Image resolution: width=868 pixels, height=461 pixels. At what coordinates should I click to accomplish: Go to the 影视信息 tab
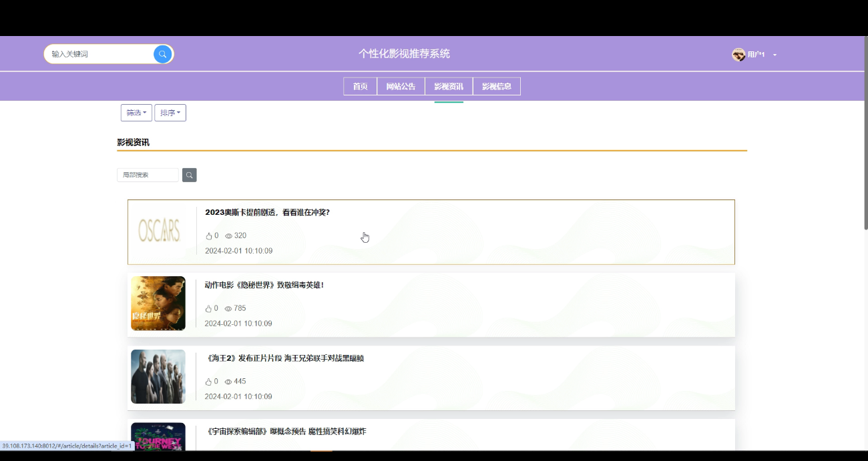[x=497, y=86]
